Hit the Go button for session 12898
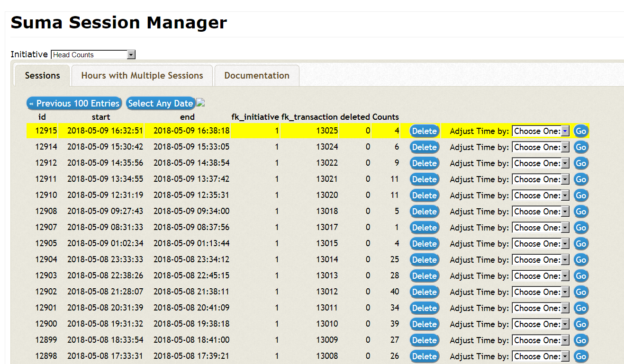Screen dimensions: 624x364 [581, 356]
